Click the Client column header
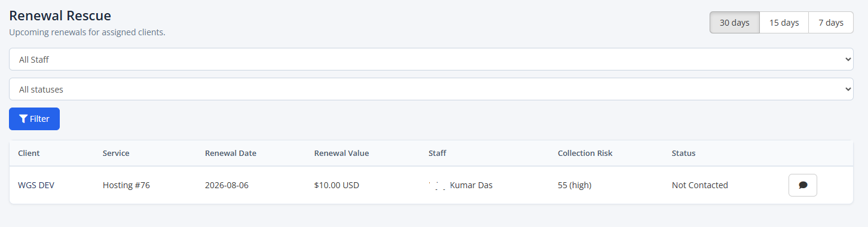 coord(29,153)
